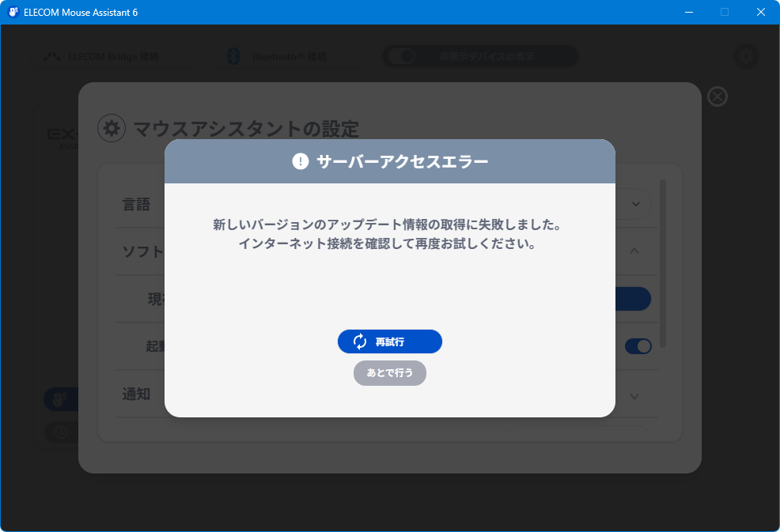The image size is (780, 532).
Task: Close the settings panel with the circled X
Action: [718, 96]
